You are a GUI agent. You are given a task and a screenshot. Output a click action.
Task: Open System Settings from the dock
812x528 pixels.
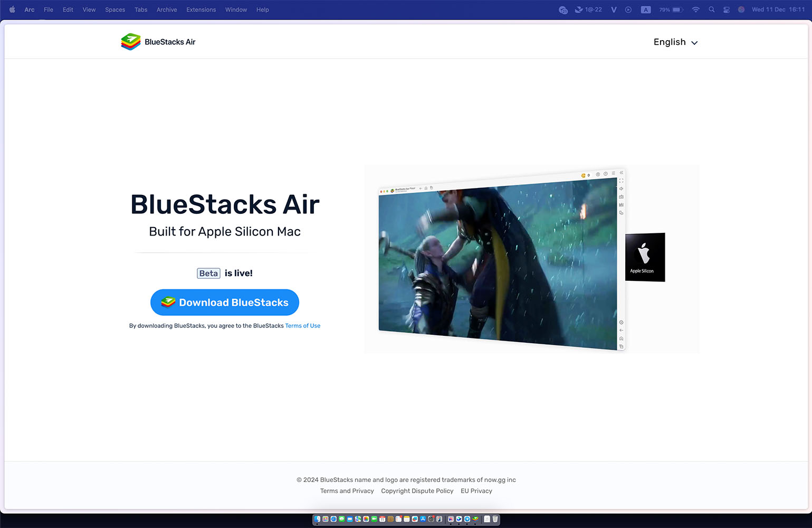[431, 519]
